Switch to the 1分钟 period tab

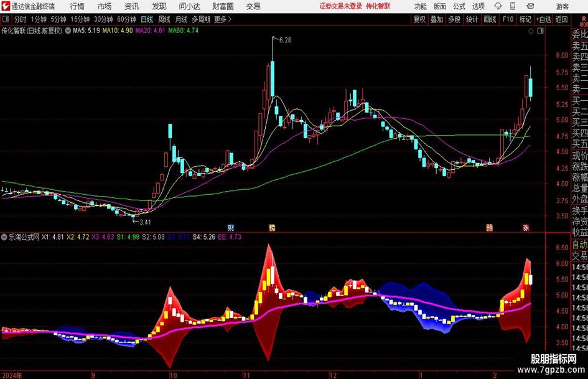(39, 19)
